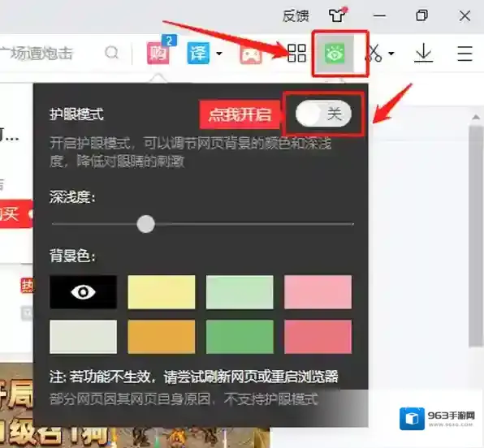484x448 pixels.
Task: Expand the translate dropdown arrow
Action: (219, 54)
